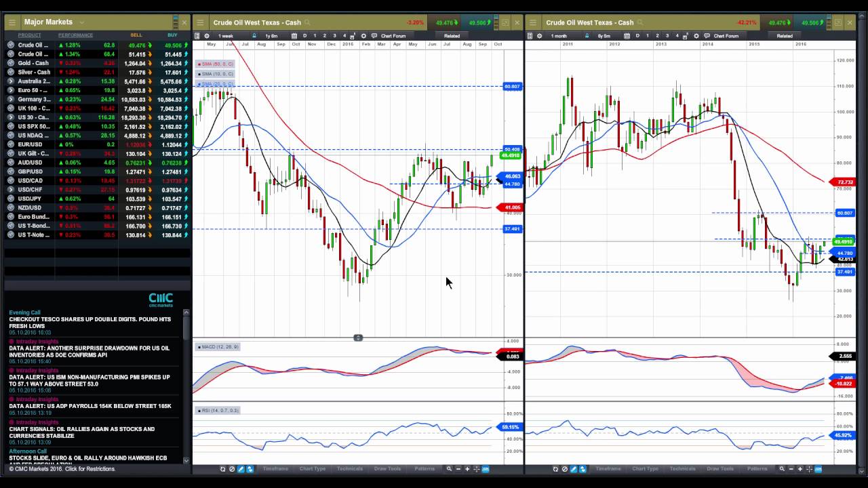
Task: Open the 1 week interval dropdown on left chart
Action: pyautogui.click(x=225, y=36)
